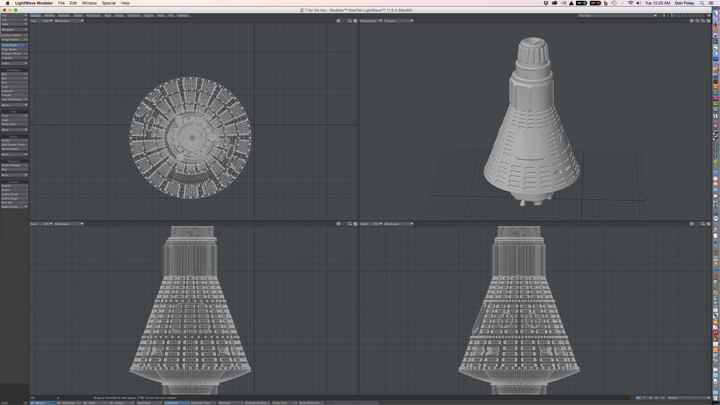The width and height of the screenshot is (720, 405).
Task: Open the Make Curve dropdown
Action: pyautogui.click(x=14, y=207)
